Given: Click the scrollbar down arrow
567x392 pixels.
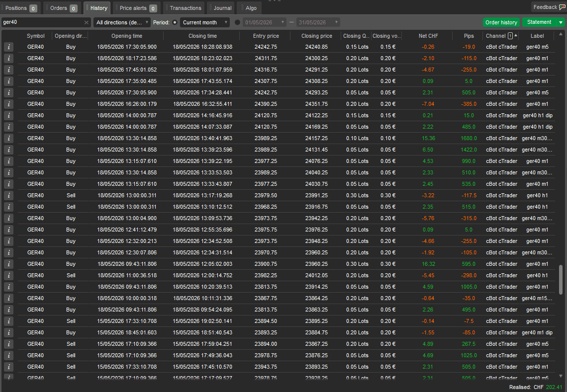Looking at the screenshot, I should point(561,376).
